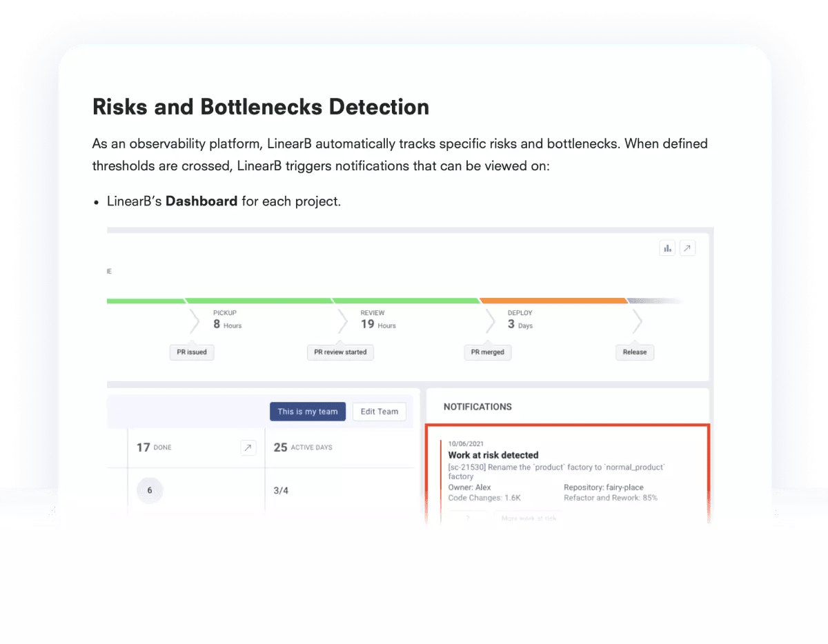
Task: Select the Pickup stage chevron
Action: tap(195, 321)
